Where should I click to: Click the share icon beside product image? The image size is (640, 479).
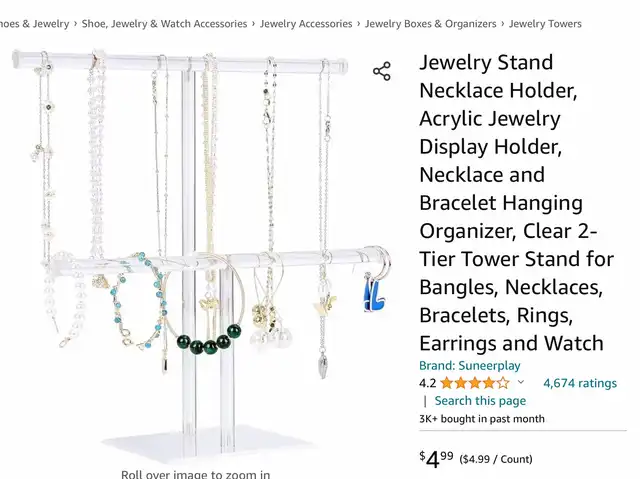382,71
